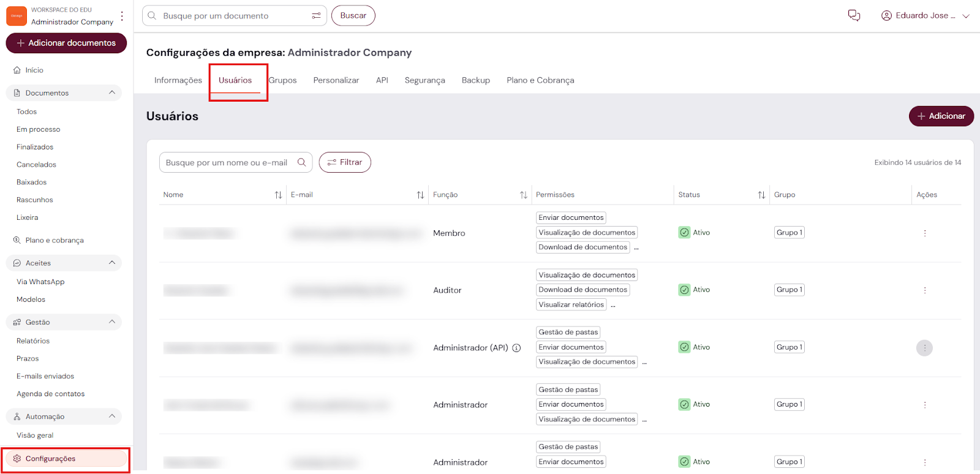Sort users by Nome column

pos(278,195)
